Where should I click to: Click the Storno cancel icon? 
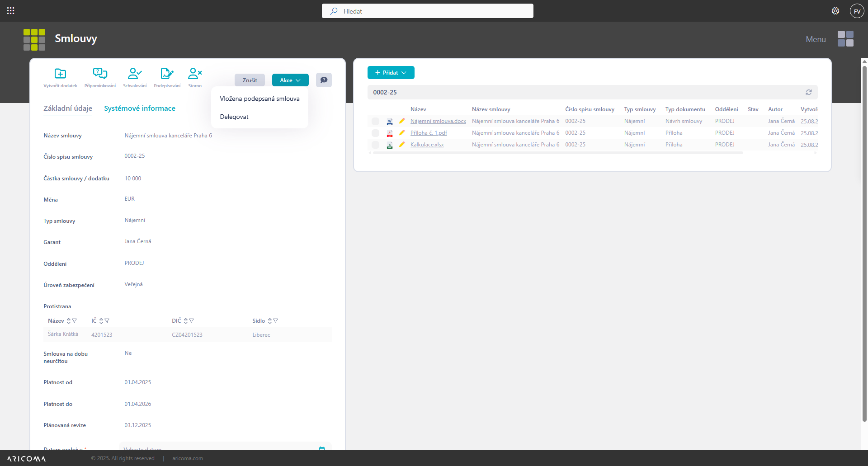pyautogui.click(x=195, y=74)
